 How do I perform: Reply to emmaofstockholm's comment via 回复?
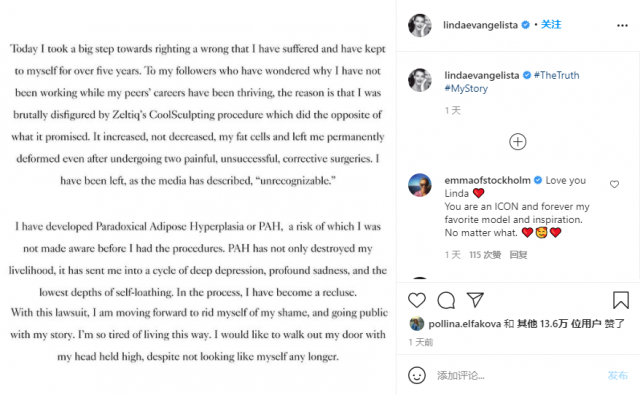[518, 255]
